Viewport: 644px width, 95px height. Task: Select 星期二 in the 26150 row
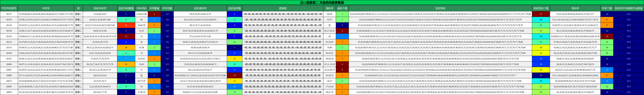(78, 20)
